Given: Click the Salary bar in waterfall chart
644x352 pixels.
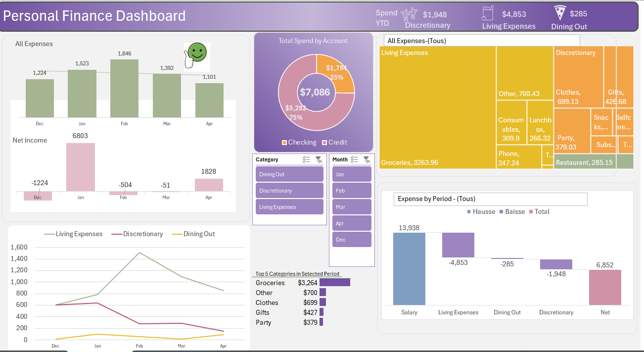Looking at the screenshot, I should (x=409, y=269).
